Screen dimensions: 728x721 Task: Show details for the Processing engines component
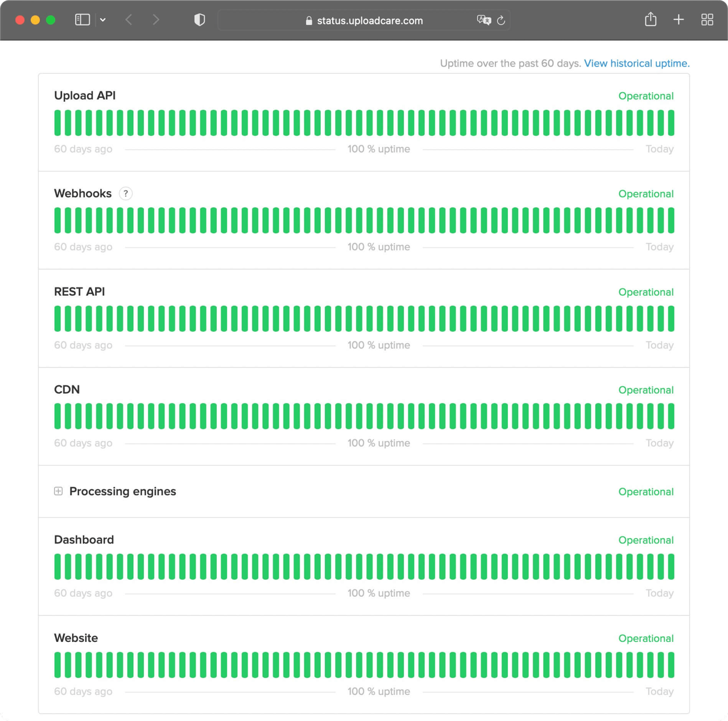point(58,491)
